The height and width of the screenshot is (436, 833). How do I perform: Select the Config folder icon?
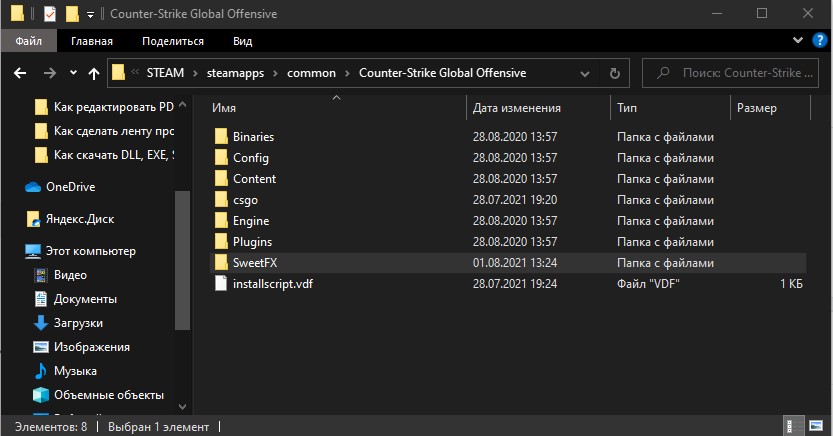coord(221,158)
